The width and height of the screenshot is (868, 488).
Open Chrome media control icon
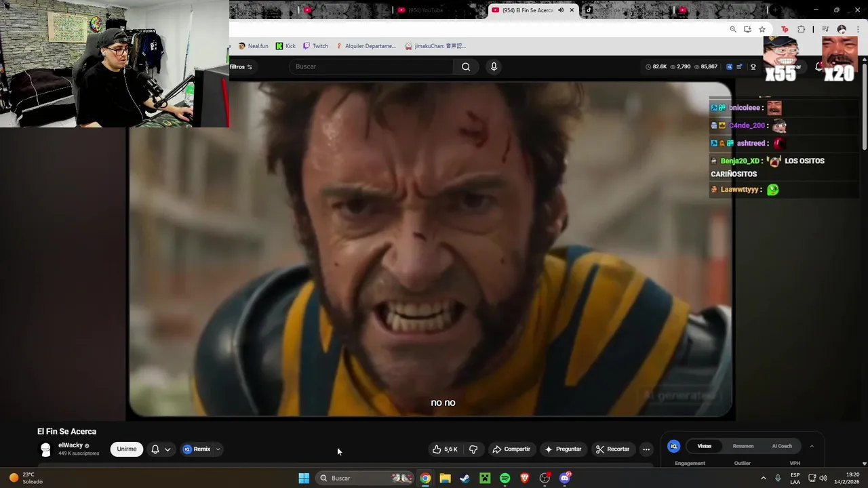click(825, 29)
